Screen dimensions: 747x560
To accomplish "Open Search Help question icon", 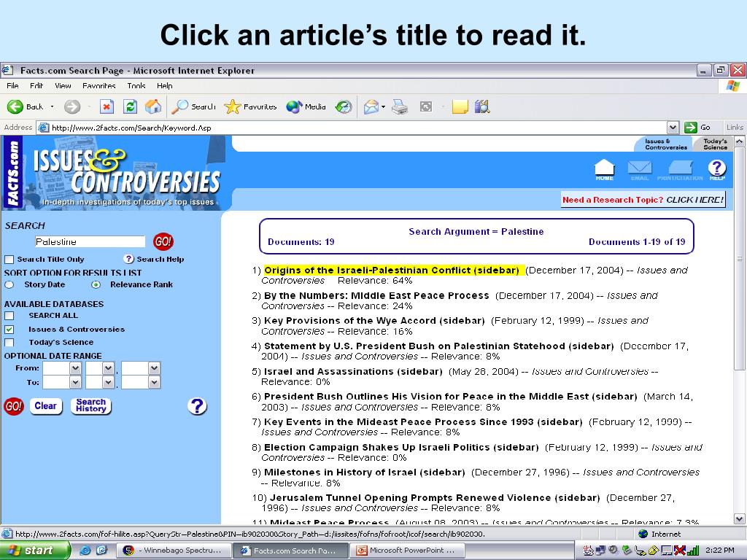I will (x=128, y=259).
